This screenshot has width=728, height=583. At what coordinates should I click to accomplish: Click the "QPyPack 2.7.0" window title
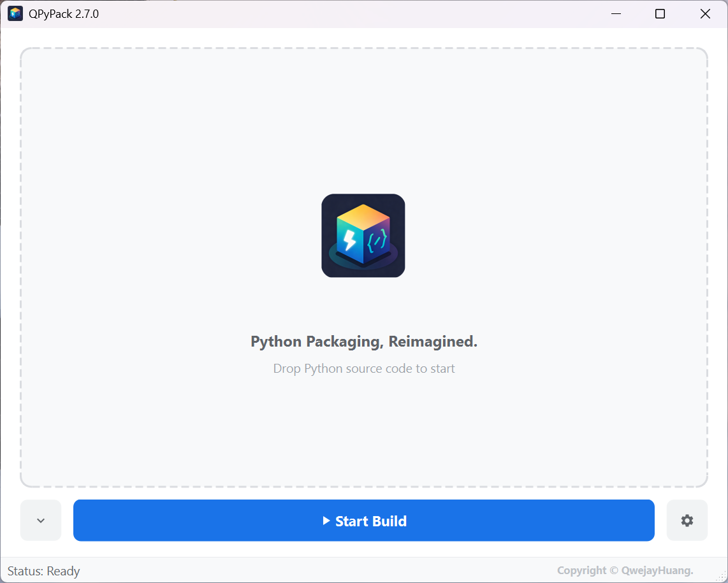[x=64, y=14]
